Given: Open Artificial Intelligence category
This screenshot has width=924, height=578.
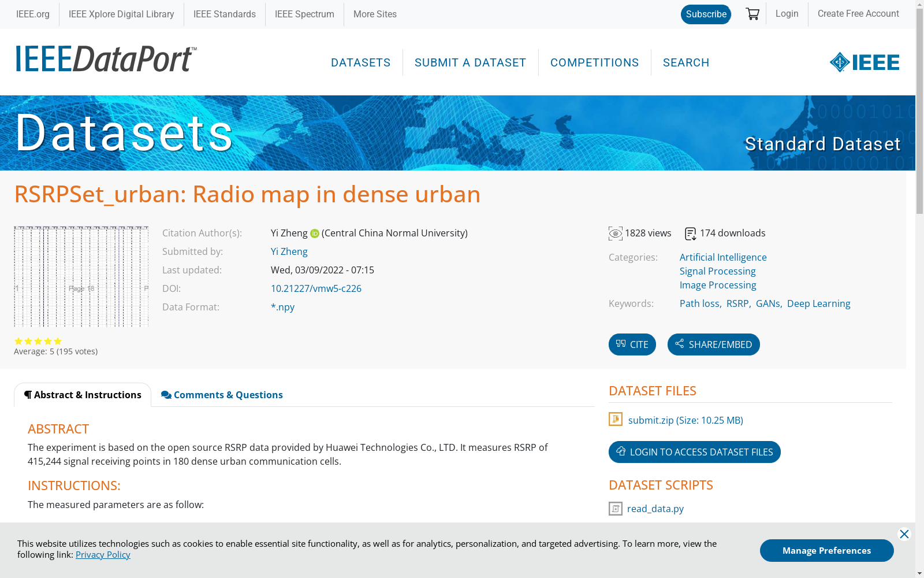Looking at the screenshot, I should (x=723, y=257).
